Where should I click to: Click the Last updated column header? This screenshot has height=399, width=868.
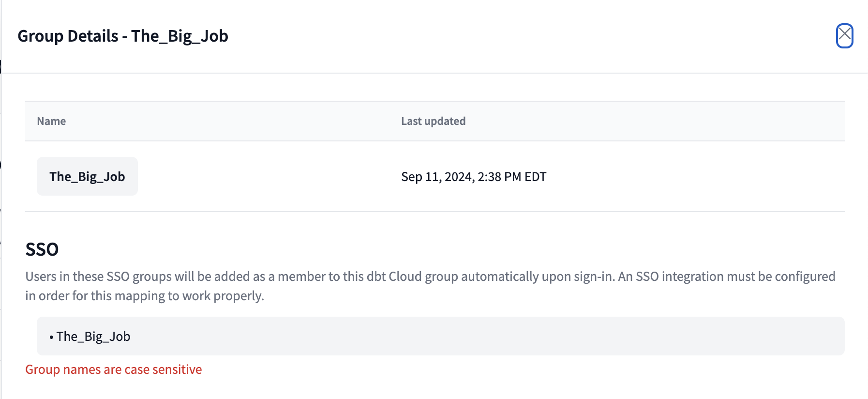point(433,121)
